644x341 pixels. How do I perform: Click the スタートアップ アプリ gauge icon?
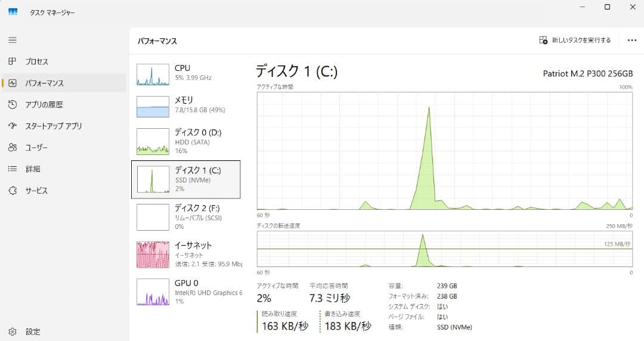13,126
